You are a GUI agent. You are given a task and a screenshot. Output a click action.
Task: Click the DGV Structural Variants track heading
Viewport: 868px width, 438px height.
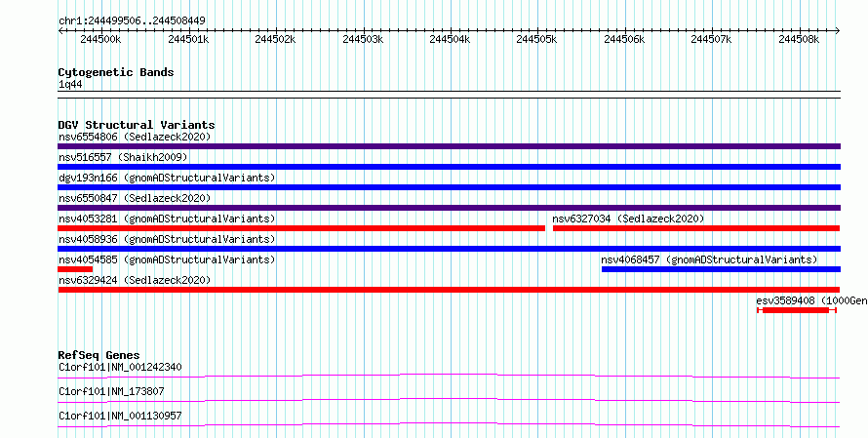137,125
